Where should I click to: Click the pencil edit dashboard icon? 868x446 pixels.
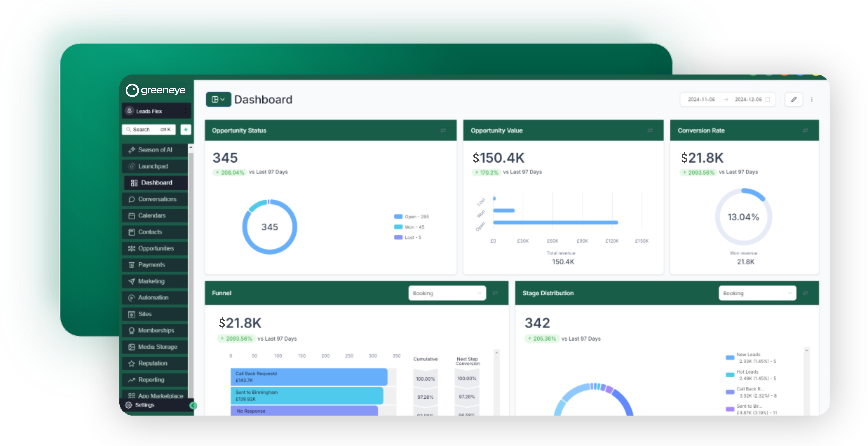[x=794, y=99]
